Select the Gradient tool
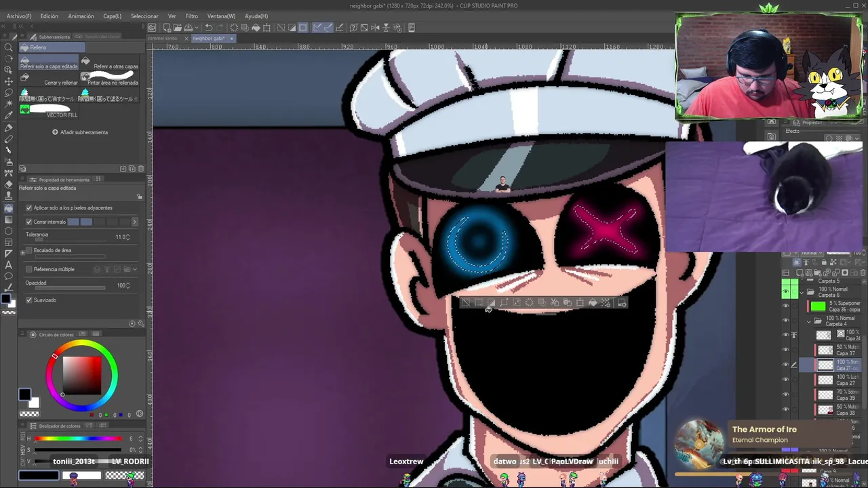868x488 pixels. (9, 220)
